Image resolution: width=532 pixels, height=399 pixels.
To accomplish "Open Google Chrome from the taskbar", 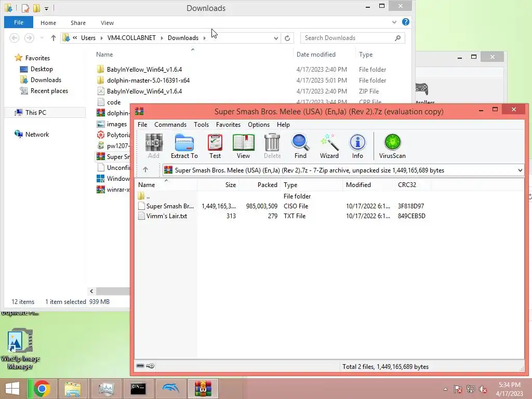I will click(42, 389).
